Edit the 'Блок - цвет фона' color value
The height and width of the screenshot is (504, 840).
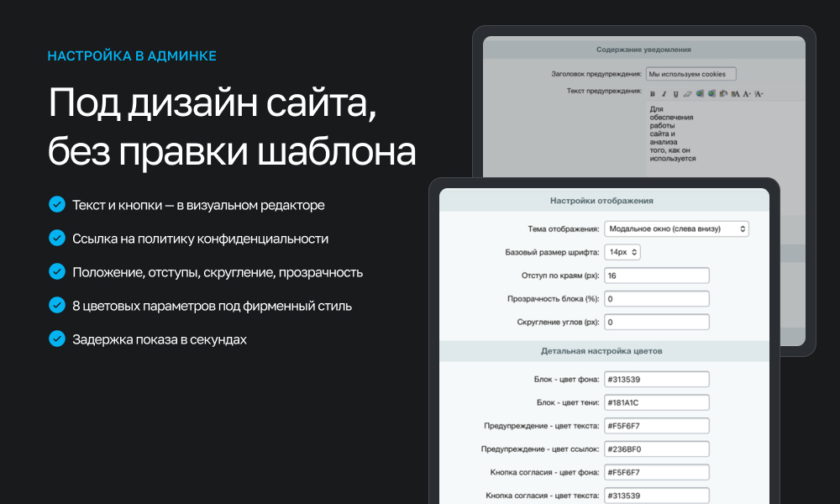coord(657,379)
